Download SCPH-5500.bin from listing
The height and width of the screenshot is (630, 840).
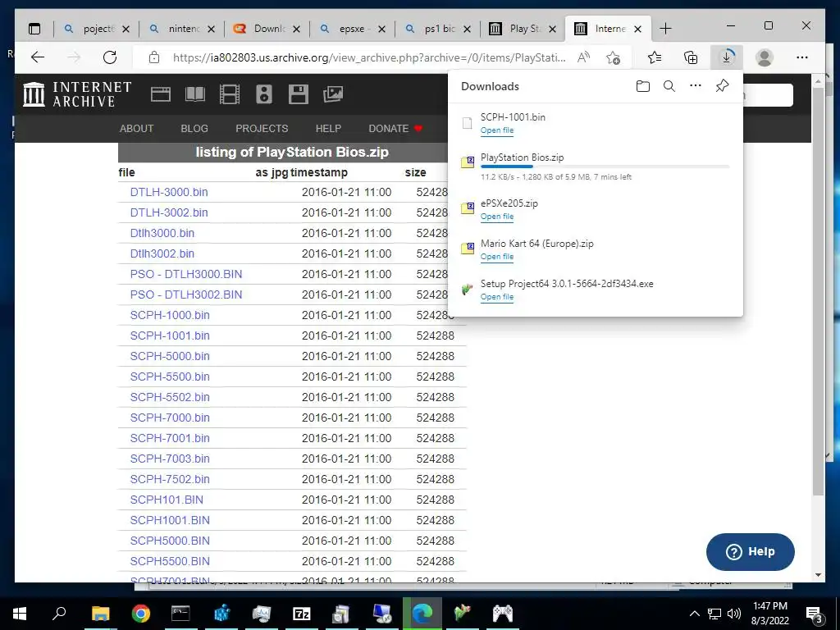coord(170,377)
